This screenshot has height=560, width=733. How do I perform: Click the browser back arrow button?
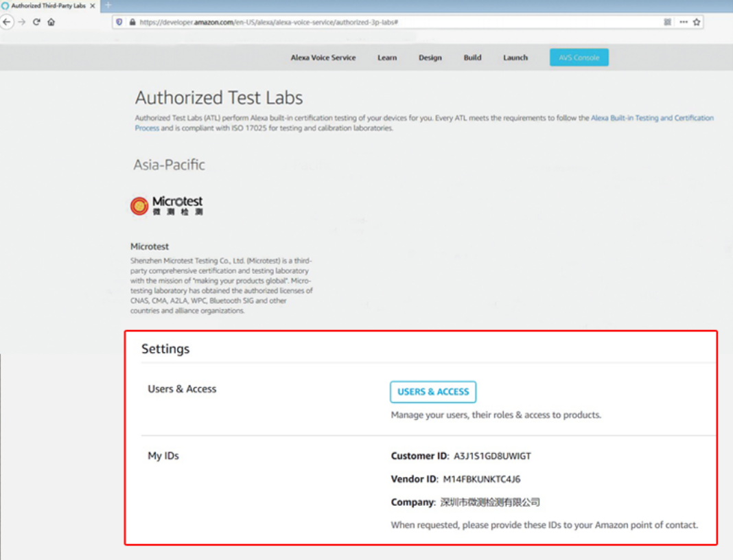tap(7, 22)
